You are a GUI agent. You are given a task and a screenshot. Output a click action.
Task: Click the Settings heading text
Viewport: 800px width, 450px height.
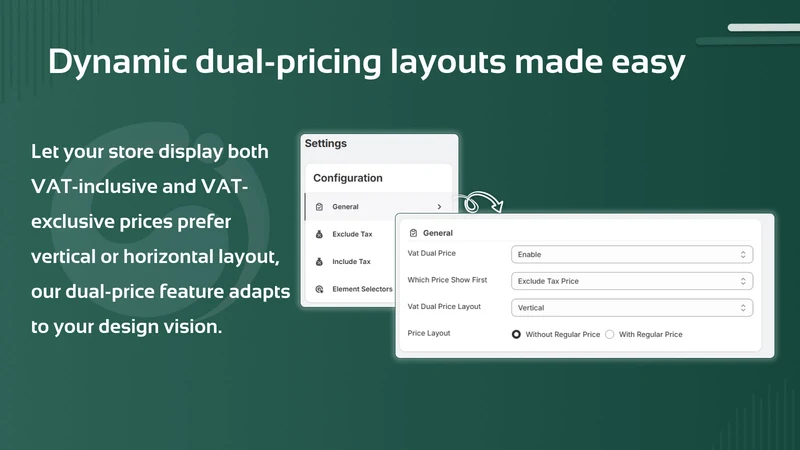coord(326,143)
